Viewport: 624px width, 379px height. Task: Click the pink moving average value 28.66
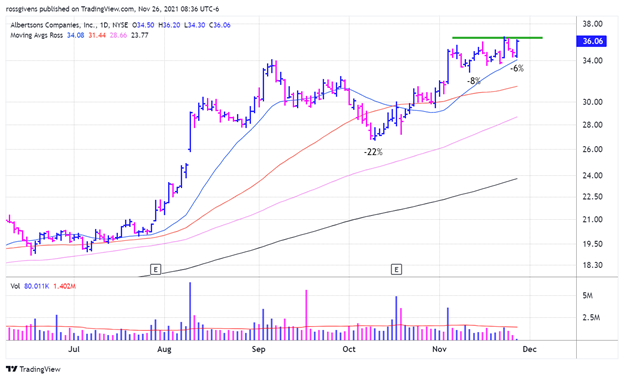119,35
